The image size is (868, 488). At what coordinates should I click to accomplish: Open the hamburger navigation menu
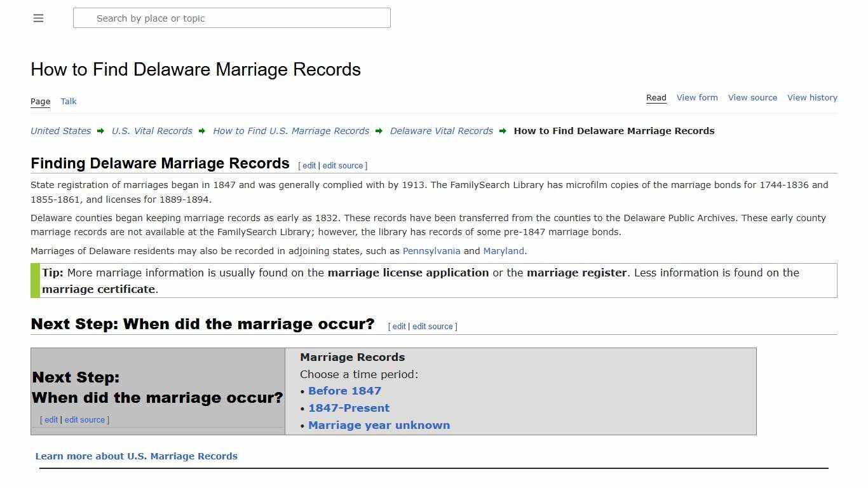coord(38,18)
